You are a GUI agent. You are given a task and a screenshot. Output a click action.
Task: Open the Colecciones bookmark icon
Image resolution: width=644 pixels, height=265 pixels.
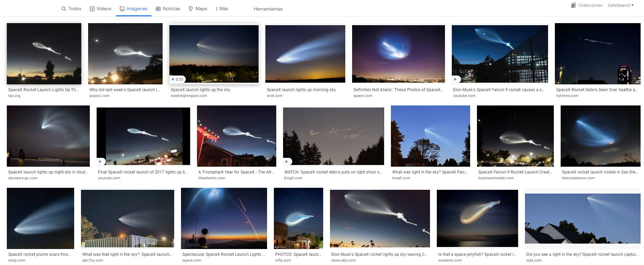tap(574, 5)
